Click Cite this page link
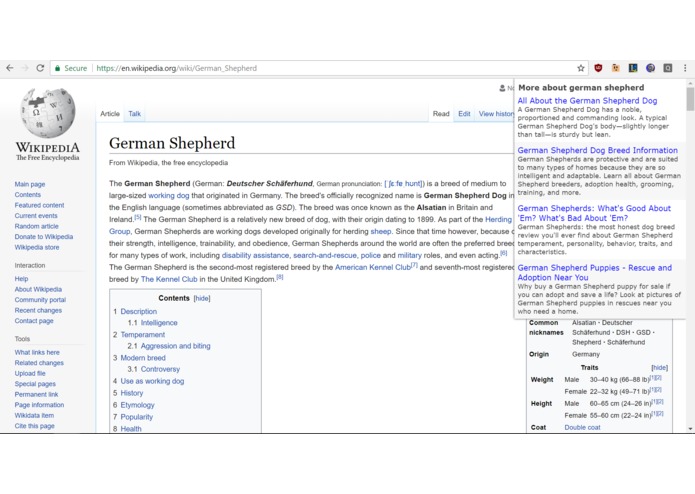Viewport: 695px width, 494px height. pyautogui.click(x=35, y=426)
